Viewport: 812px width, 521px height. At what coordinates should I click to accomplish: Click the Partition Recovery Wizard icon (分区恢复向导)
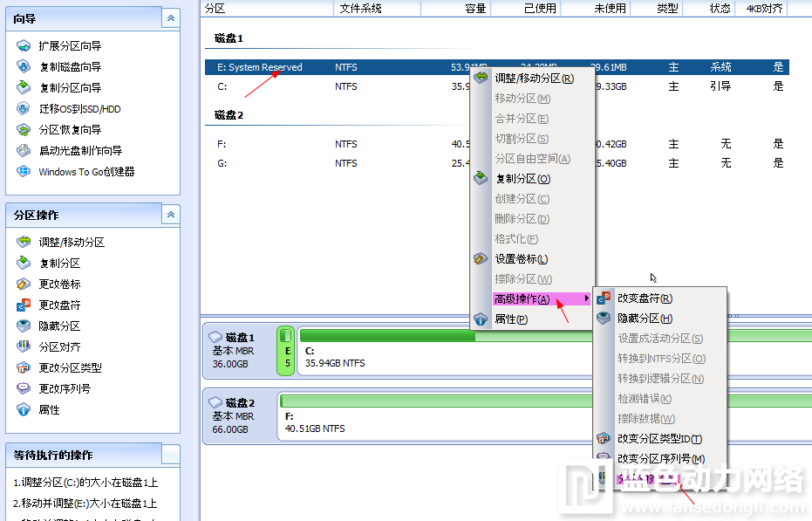(x=24, y=130)
